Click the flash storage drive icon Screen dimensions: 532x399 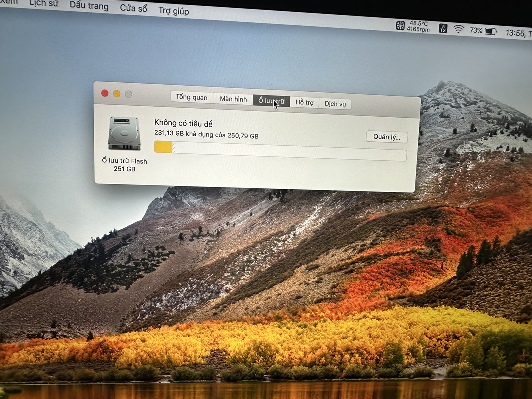coord(124,133)
